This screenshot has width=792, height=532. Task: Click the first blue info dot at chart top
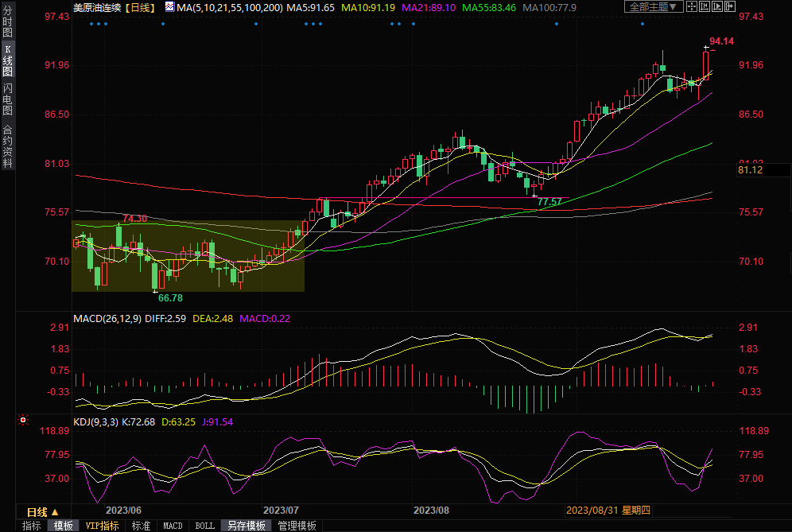(91, 23)
